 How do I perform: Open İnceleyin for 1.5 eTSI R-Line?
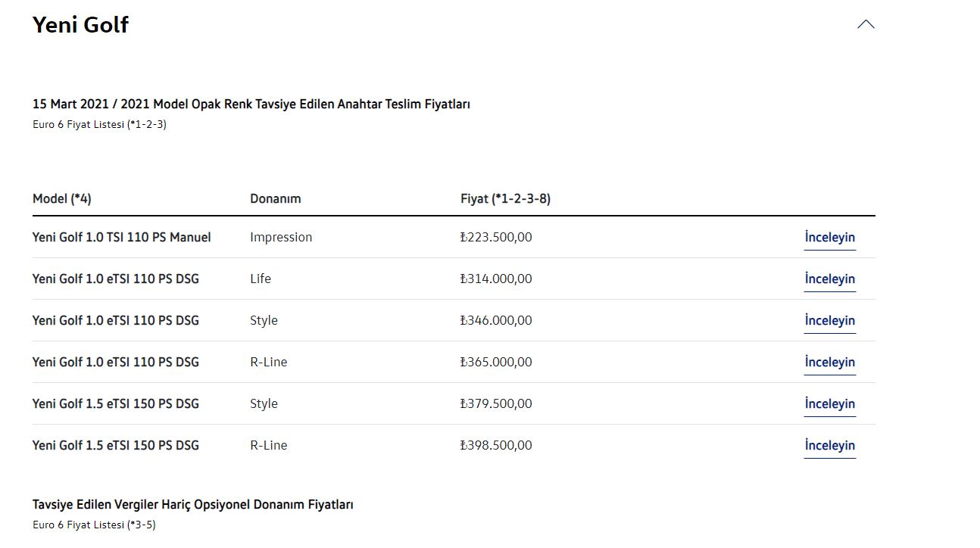pos(830,446)
